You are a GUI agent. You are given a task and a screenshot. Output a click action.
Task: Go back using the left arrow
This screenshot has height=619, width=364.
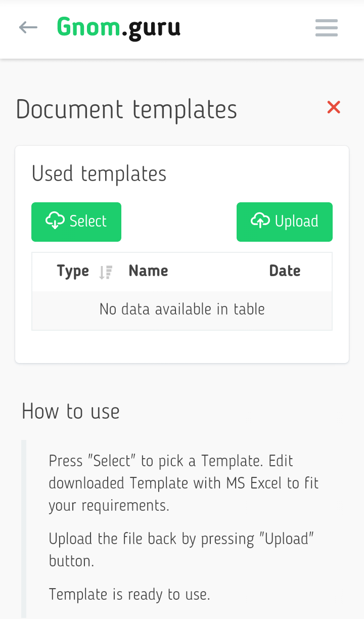click(x=28, y=27)
